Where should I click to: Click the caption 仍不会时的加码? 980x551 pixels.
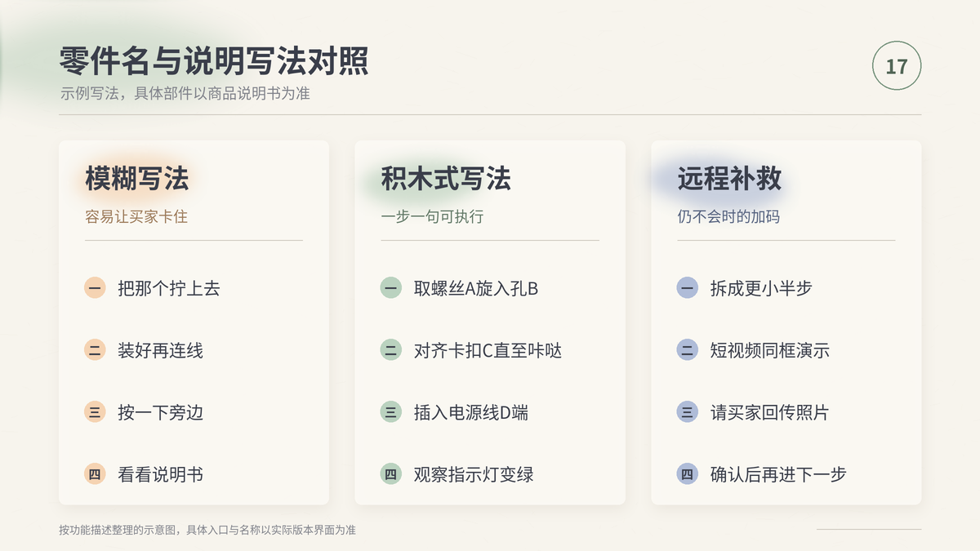[x=728, y=217]
